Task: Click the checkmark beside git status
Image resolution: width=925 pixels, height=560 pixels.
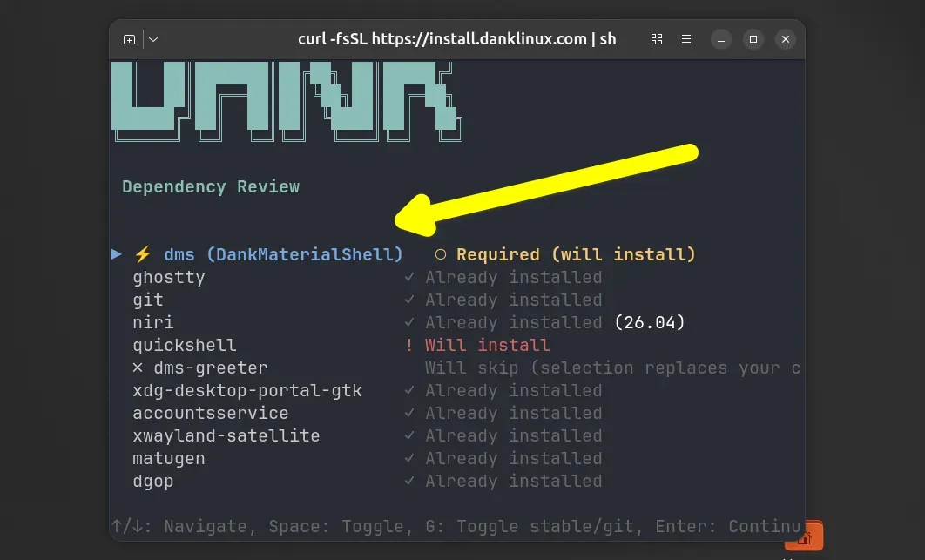Action: (x=409, y=300)
